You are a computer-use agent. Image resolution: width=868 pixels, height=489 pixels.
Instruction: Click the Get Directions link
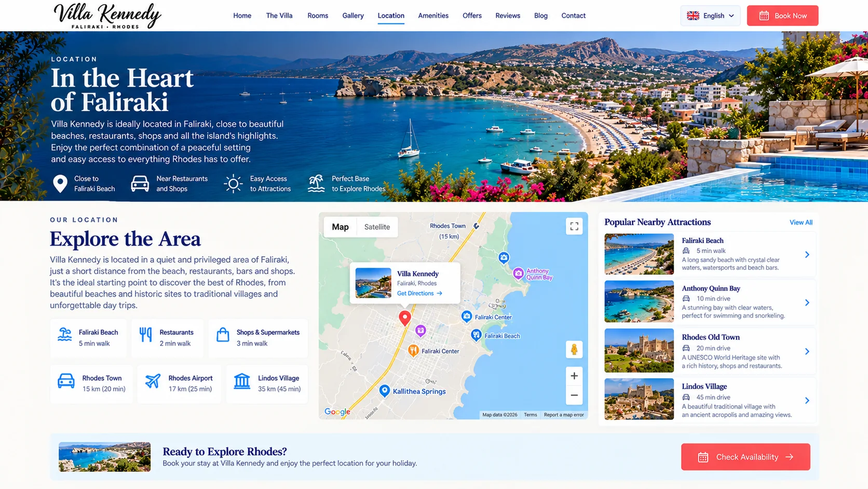pyautogui.click(x=419, y=294)
